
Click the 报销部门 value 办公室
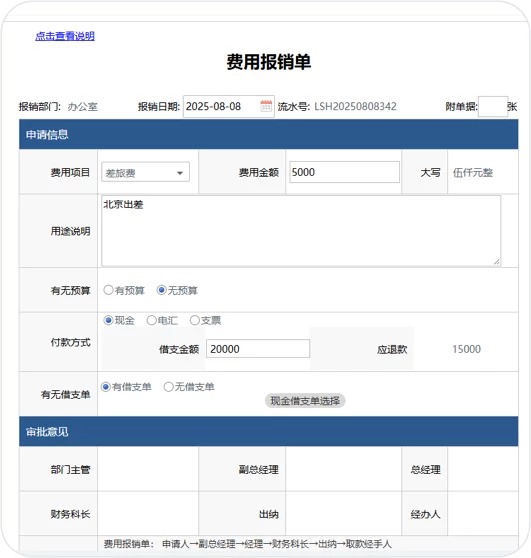(83, 107)
